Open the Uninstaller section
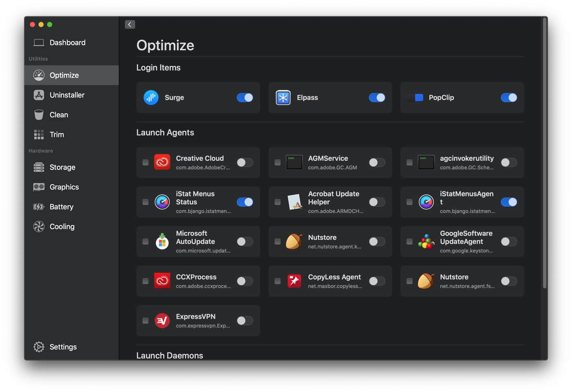Image resolution: width=572 pixels, height=392 pixels. [71, 95]
